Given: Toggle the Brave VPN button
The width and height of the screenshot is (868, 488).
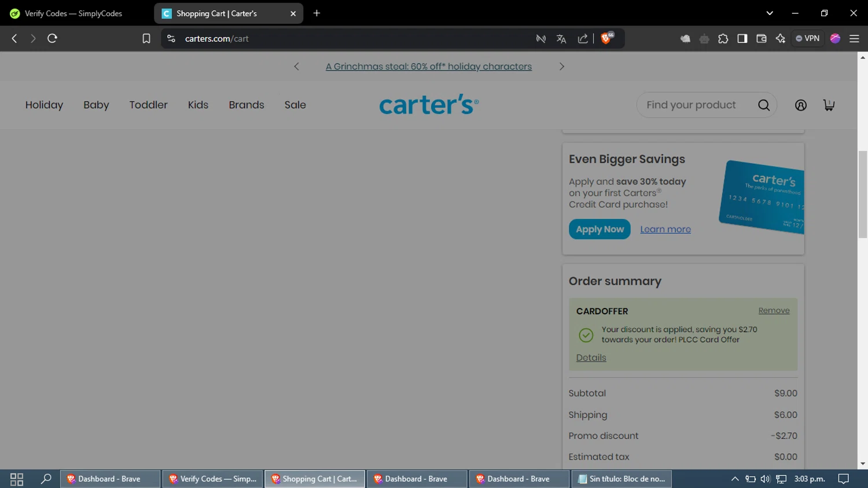Looking at the screenshot, I should click(807, 39).
